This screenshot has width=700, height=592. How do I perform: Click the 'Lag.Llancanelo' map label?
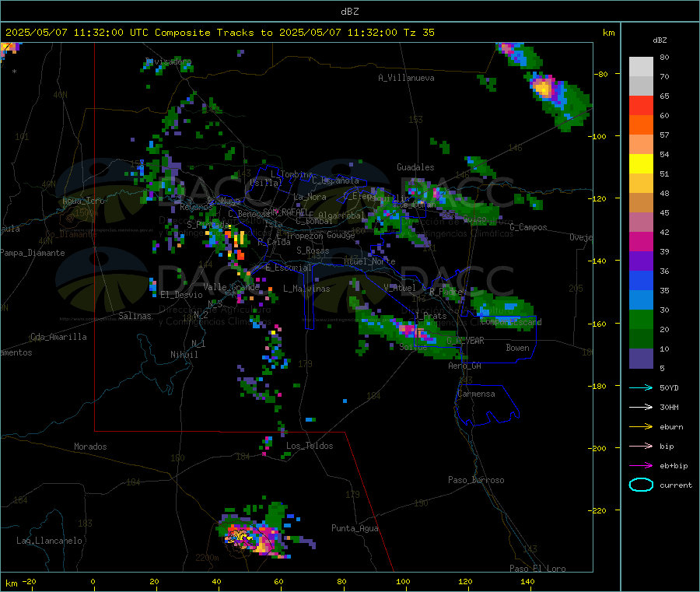click(x=49, y=541)
